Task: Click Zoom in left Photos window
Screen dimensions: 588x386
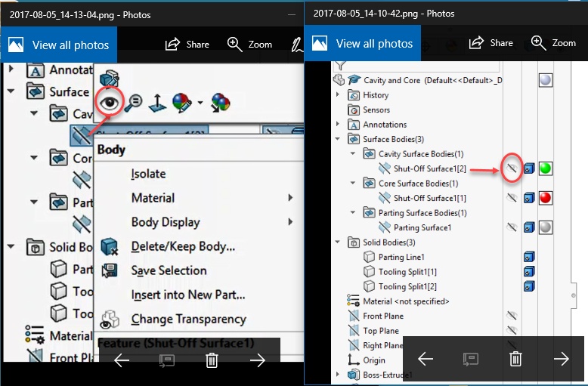Action: 249,45
